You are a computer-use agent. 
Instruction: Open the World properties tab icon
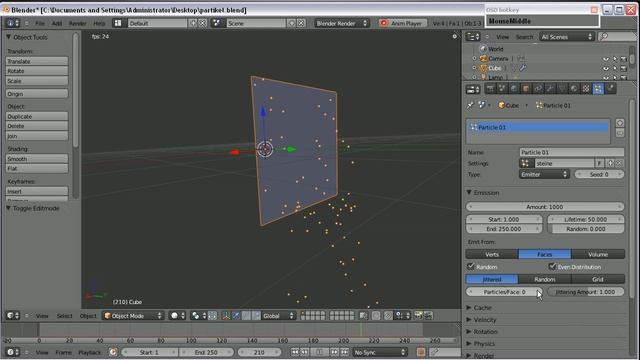coord(514,89)
